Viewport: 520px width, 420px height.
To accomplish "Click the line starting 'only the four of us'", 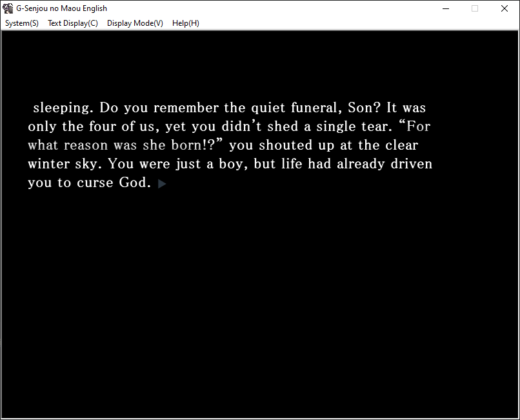I will pyautogui.click(x=229, y=126).
